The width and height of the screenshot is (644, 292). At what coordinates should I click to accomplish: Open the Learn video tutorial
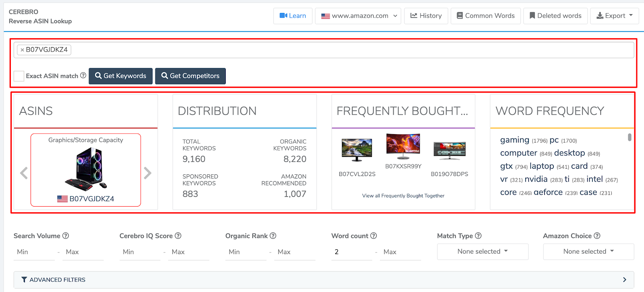[293, 16]
